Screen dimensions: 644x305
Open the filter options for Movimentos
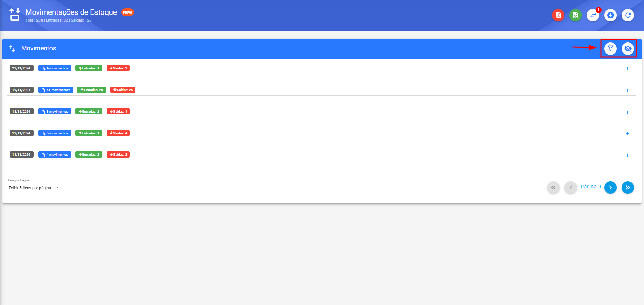tap(610, 49)
